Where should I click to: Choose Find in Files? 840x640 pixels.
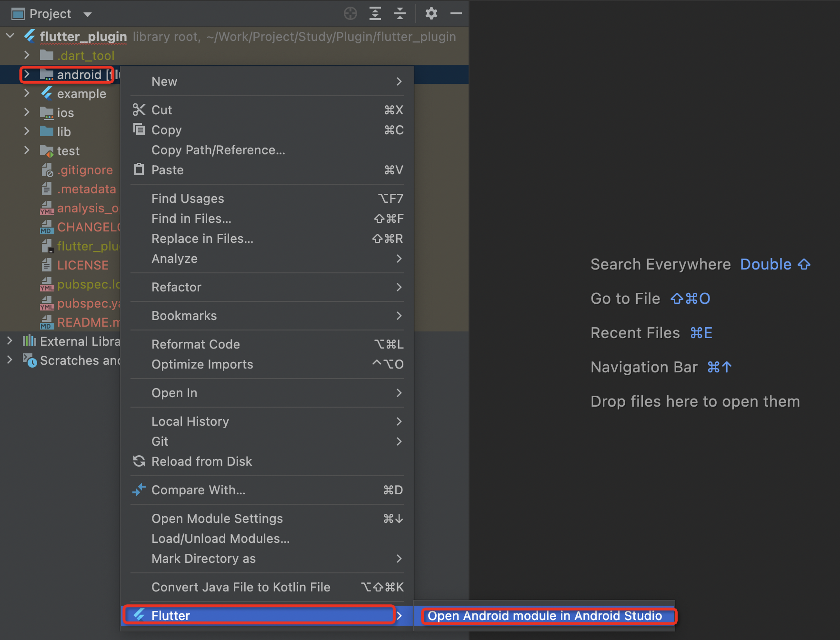click(267, 219)
